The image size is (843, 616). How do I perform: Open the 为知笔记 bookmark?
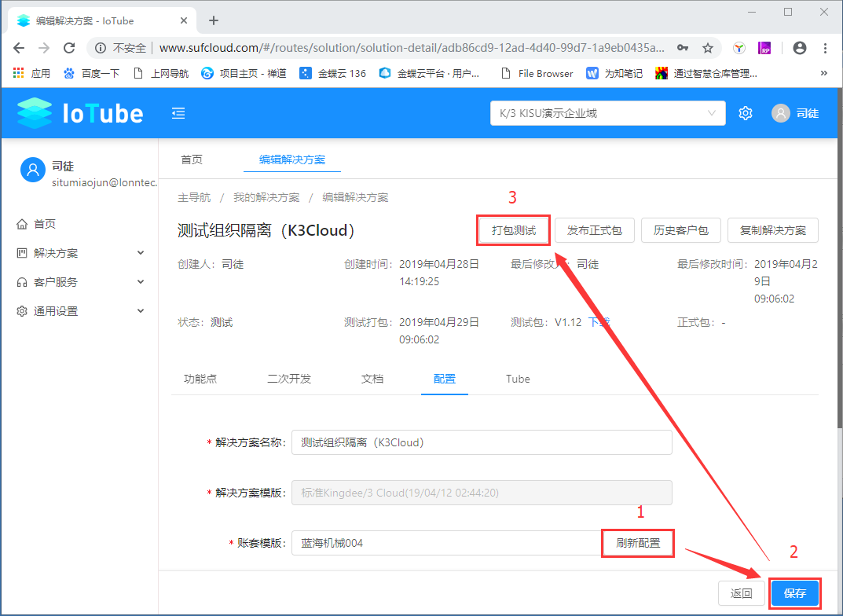[x=614, y=73]
